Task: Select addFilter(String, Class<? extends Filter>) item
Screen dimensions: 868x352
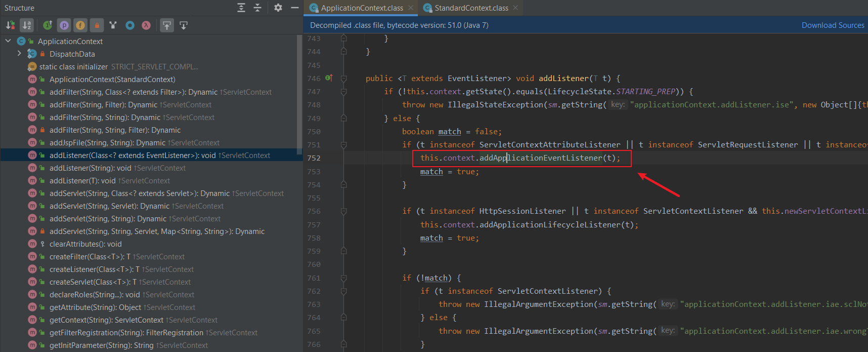Action: tap(160, 92)
